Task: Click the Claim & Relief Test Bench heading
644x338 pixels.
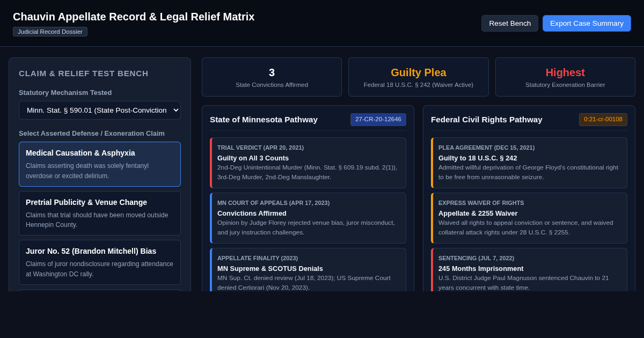Action: (x=84, y=74)
